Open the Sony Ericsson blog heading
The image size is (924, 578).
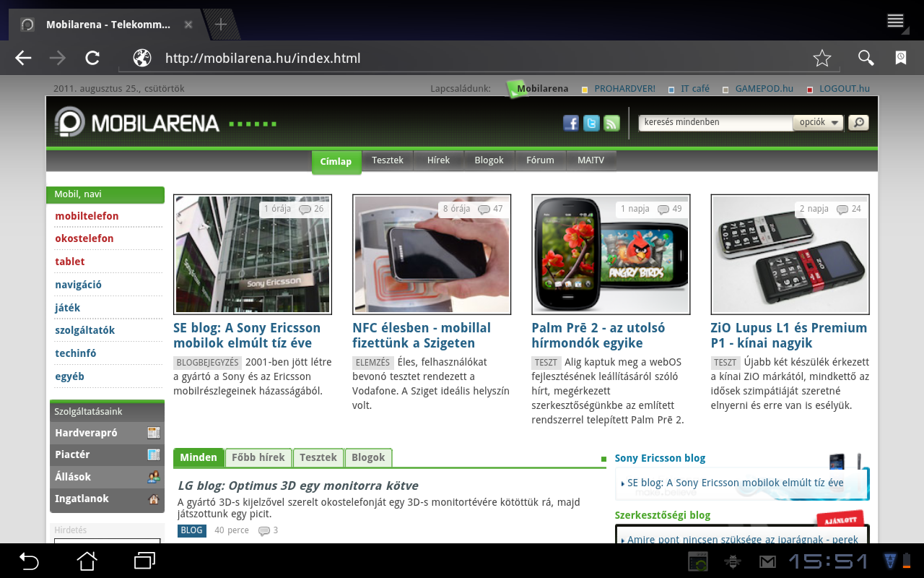coord(660,458)
